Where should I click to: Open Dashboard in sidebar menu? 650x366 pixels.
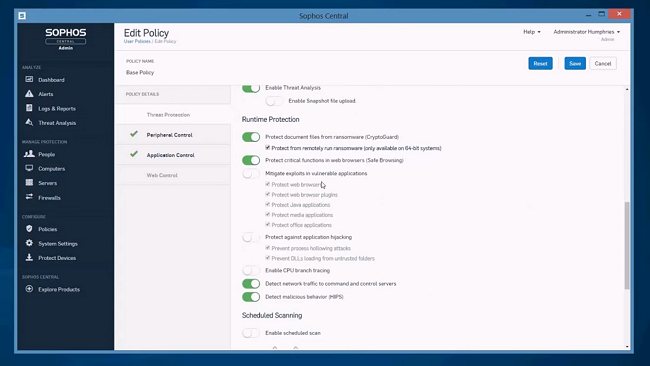coord(51,80)
